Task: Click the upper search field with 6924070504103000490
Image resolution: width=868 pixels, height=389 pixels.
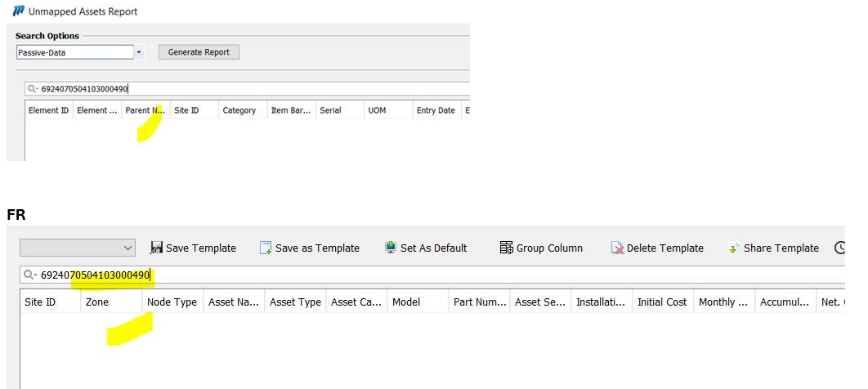Action: pos(245,89)
